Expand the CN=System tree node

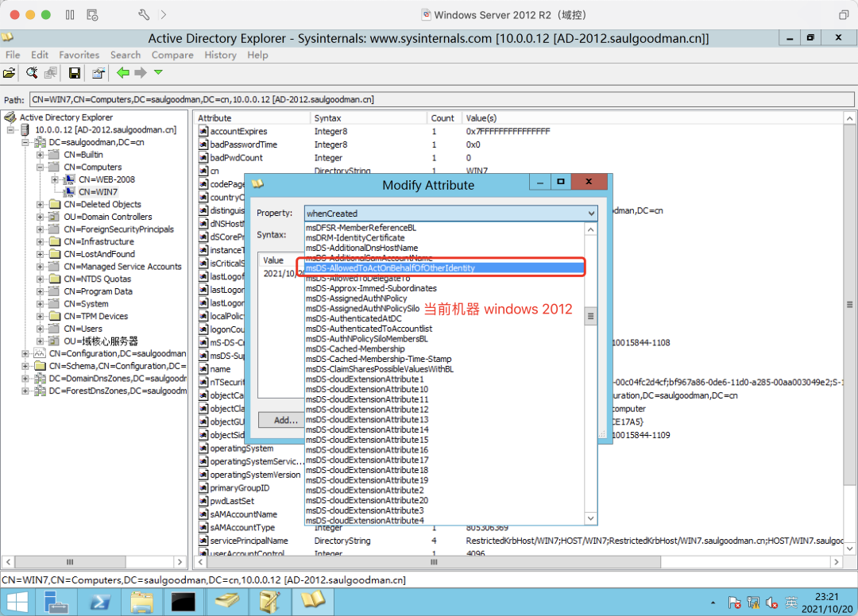pos(40,304)
